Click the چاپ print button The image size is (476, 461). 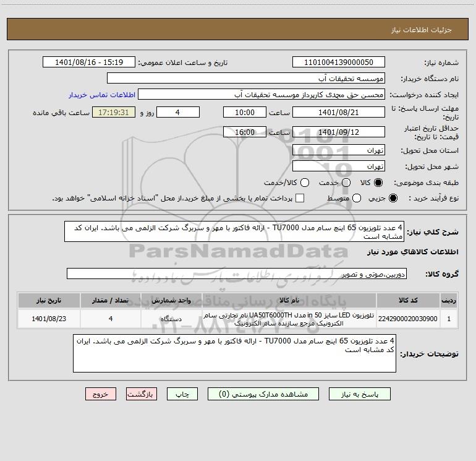point(182,394)
